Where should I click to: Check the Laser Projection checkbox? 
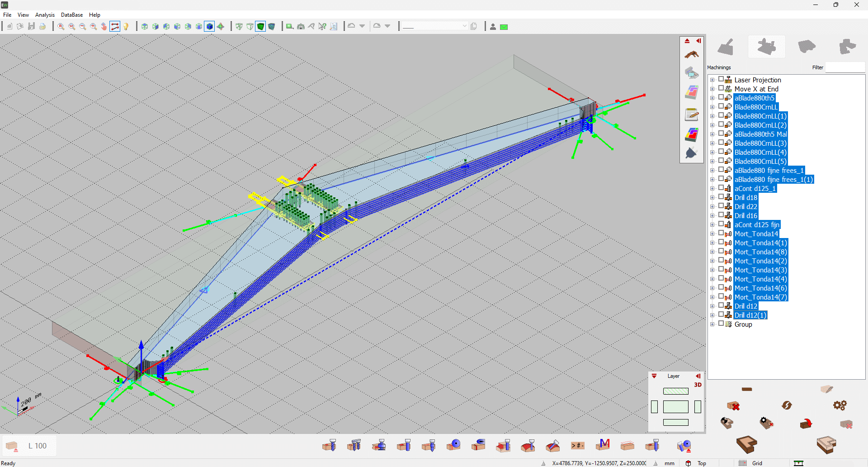[721, 79]
